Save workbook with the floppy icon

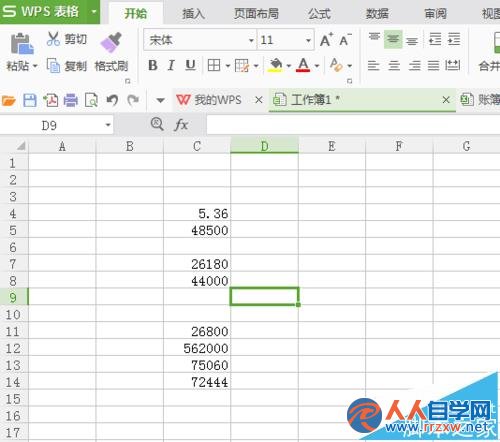tap(30, 100)
